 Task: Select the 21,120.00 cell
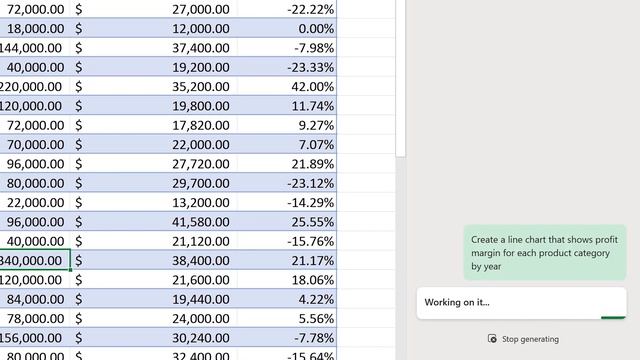coord(154,241)
